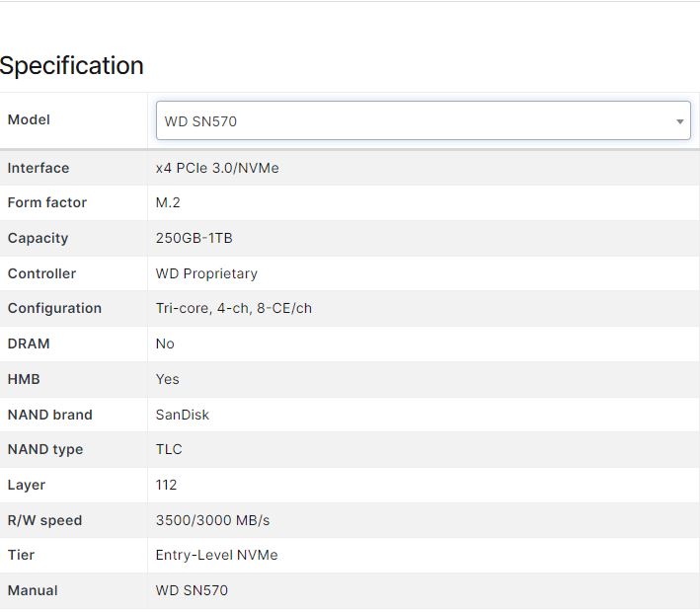The image size is (700, 612).
Task: Select the Entry-Level NVMe tier value
Action: [x=217, y=555]
